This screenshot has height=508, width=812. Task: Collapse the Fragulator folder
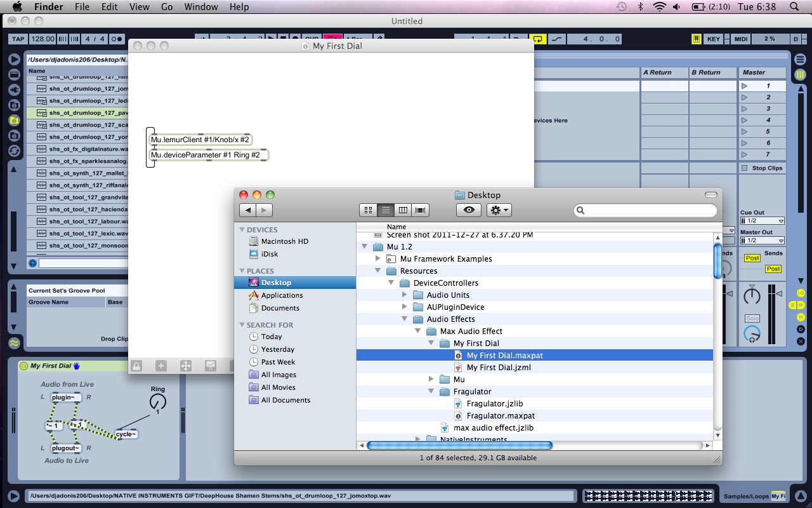pyautogui.click(x=431, y=391)
